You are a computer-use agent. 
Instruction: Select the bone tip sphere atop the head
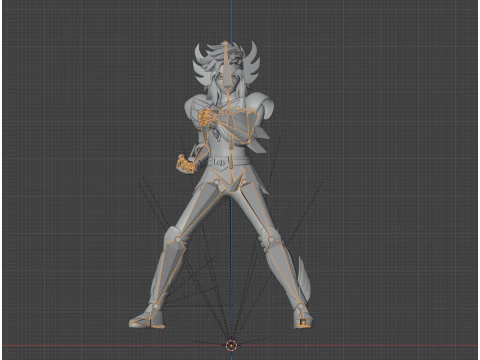225,43
